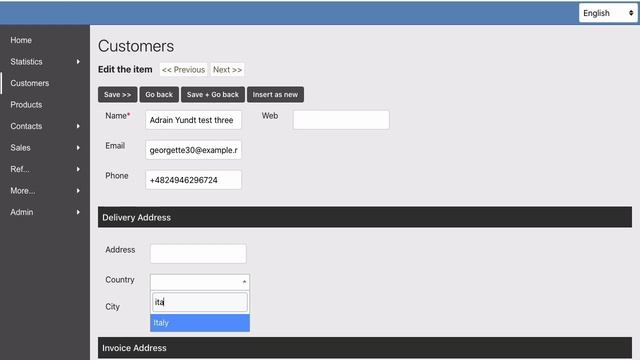This screenshot has height=360, width=640.
Task: Select Customers in the sidebar
Action: (x=30, y=83)
